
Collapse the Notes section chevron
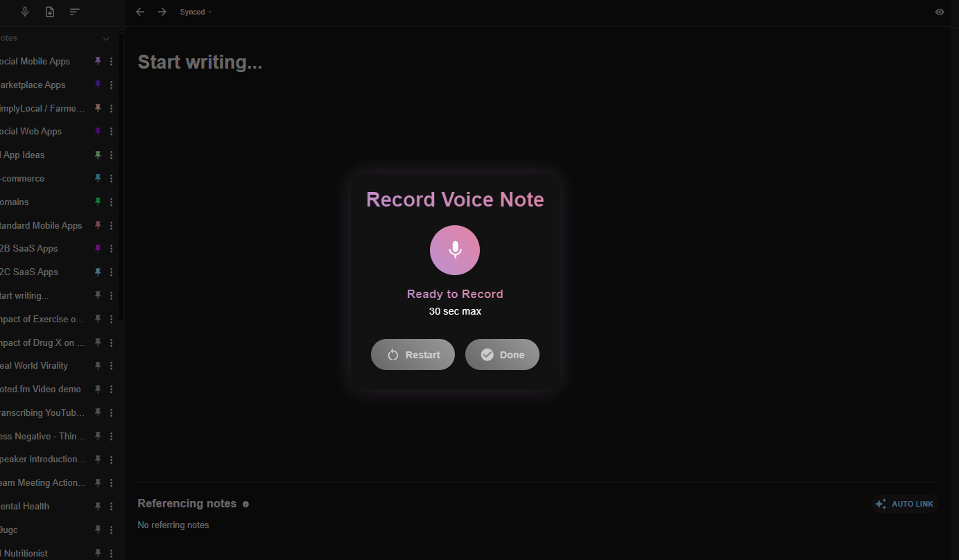(x=106, y=38)
